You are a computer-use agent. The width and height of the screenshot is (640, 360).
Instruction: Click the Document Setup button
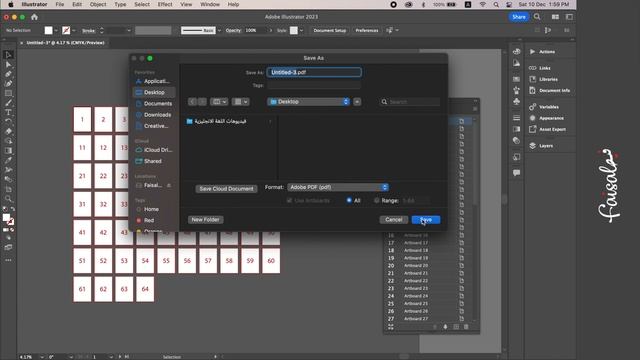329,31
